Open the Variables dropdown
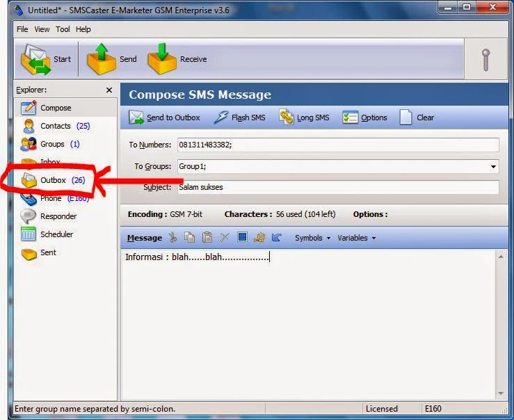Image resolution: width=514 pixels, height=420 pixels. 356,238
